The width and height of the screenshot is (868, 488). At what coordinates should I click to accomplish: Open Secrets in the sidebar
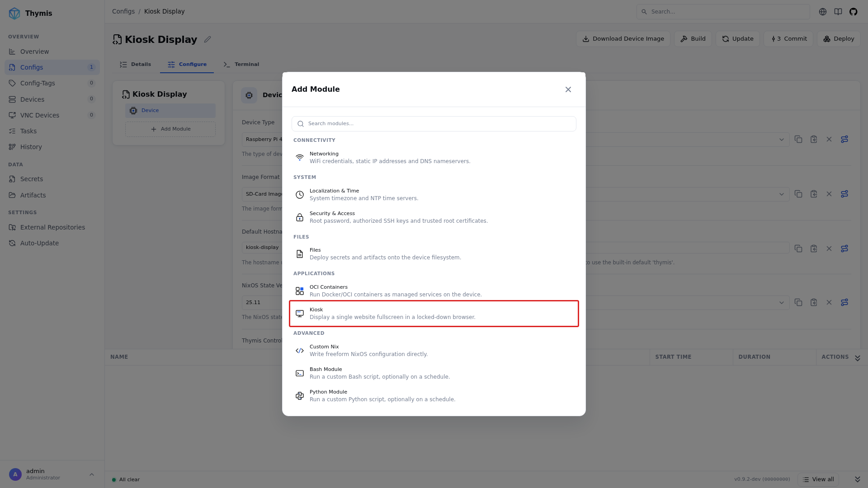point(52,179)
